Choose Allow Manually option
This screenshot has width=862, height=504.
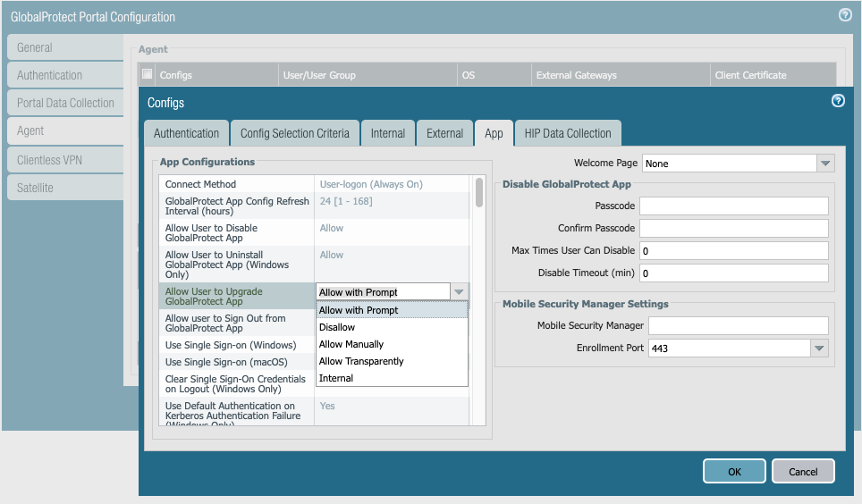[392, 344]
